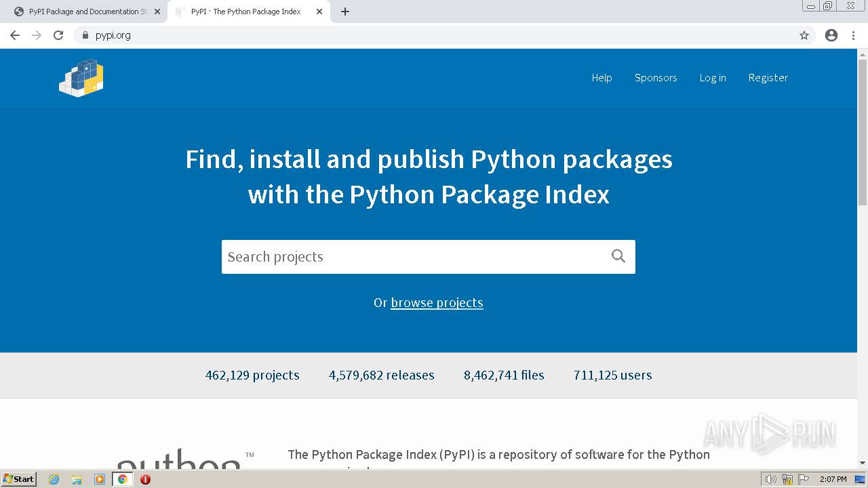The image size is (868, 488).
Task: Click the Chrome taskbar icon
Action: pyautogui.click(x=123, y=479)
